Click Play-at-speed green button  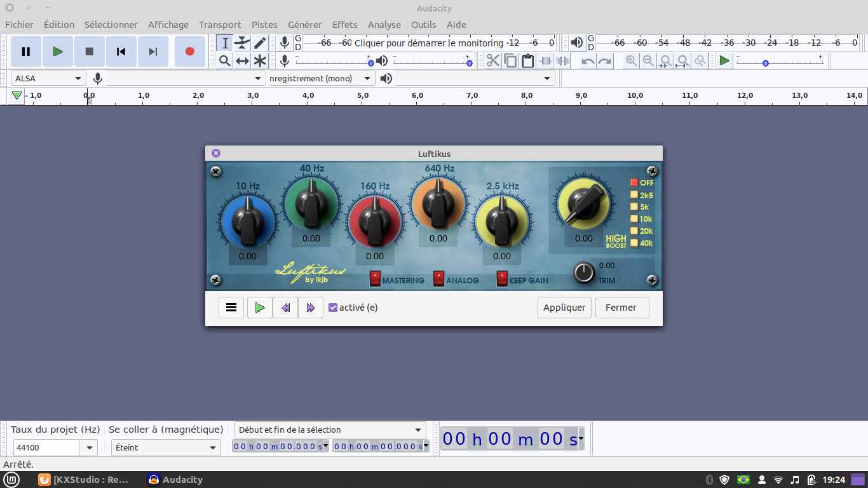click(x=724, y=60)
